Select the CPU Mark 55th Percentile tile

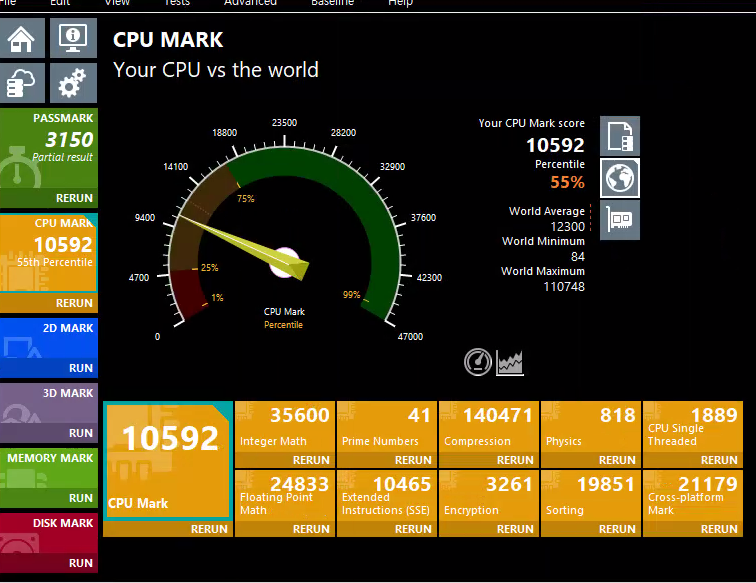click(49, 253)
